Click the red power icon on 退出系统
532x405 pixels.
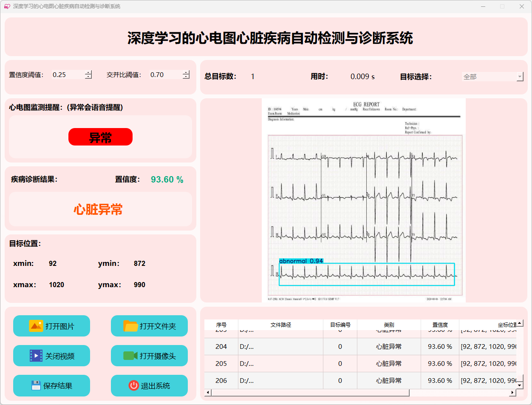tap(133, 385)
